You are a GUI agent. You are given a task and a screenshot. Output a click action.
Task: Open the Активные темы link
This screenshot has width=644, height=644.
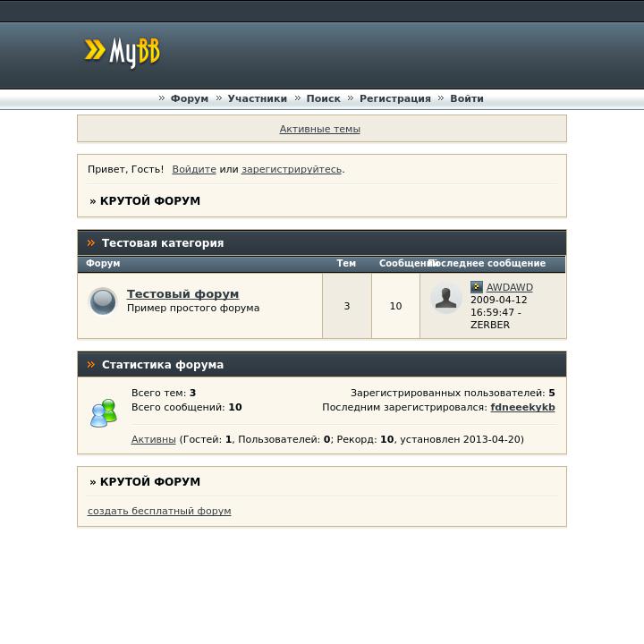point(319,129)
